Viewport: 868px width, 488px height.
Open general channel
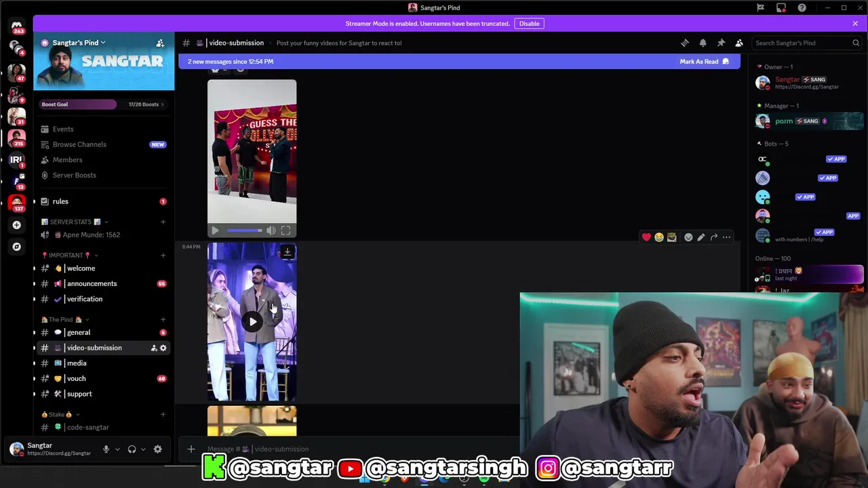click(103, 332)
